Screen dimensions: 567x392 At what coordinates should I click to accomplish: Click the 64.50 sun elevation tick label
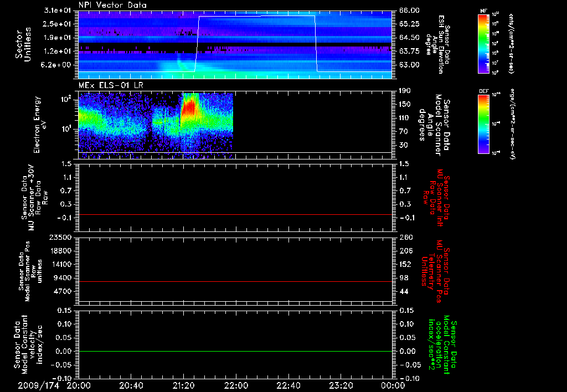pos(409,38)
